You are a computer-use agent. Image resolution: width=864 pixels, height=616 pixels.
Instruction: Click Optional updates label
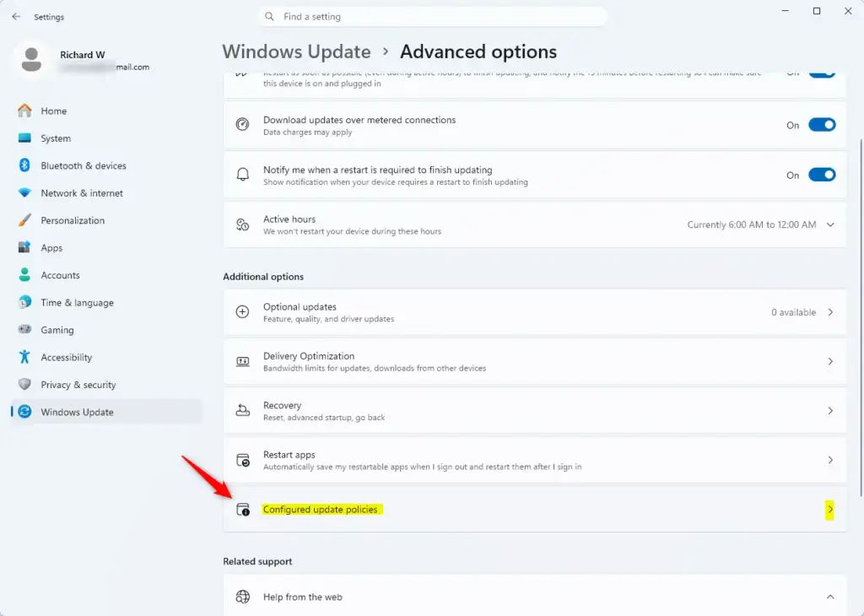(x=300, y=307)
